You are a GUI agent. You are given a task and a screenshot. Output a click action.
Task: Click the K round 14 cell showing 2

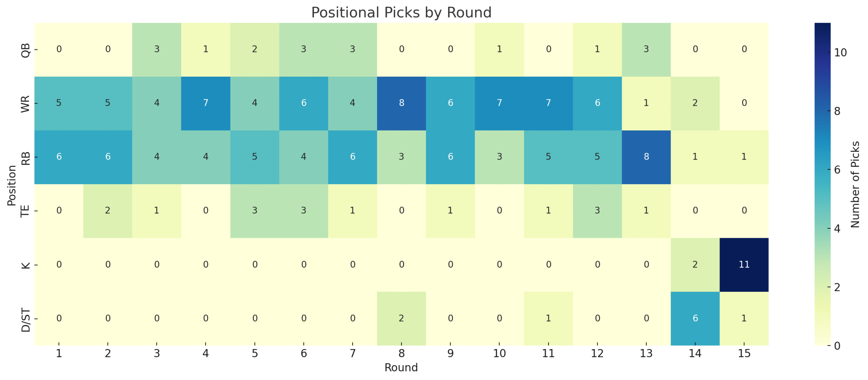pos(695,265)
